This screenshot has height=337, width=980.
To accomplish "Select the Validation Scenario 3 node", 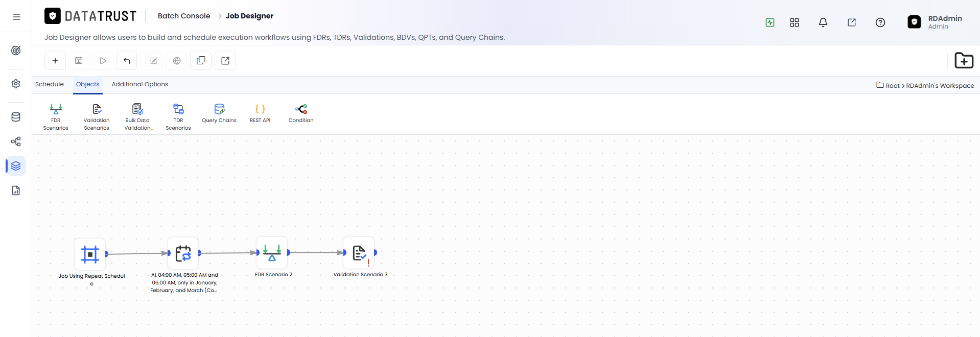I will (x=359, y=252).
